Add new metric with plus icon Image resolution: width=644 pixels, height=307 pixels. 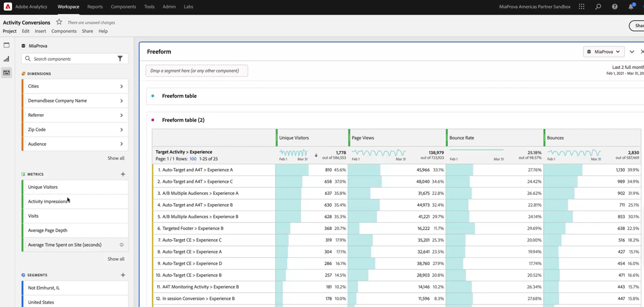pyautogui.click(x=123, y=174)
